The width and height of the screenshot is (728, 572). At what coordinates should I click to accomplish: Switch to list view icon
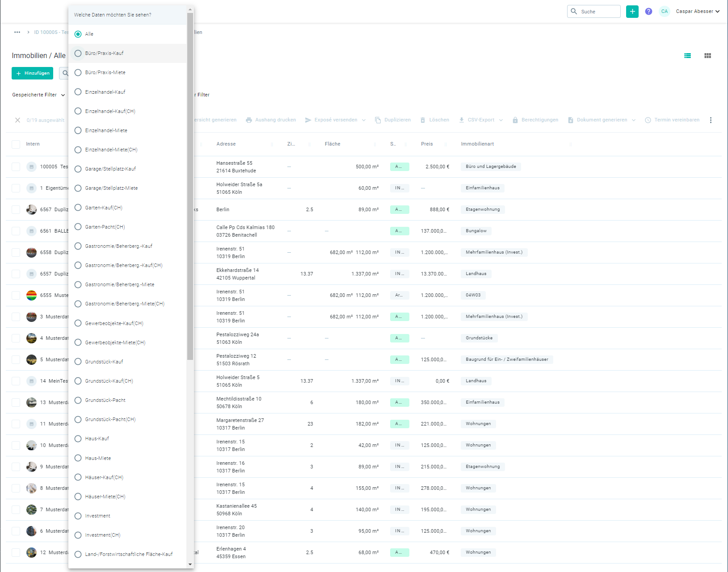pyautogui.click(x=687, y=56)
